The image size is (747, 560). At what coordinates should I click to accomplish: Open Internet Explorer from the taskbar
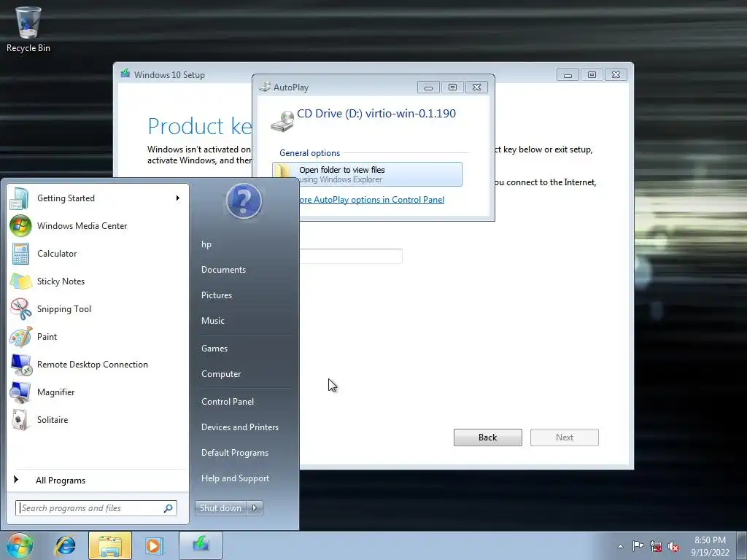(65, 545)
